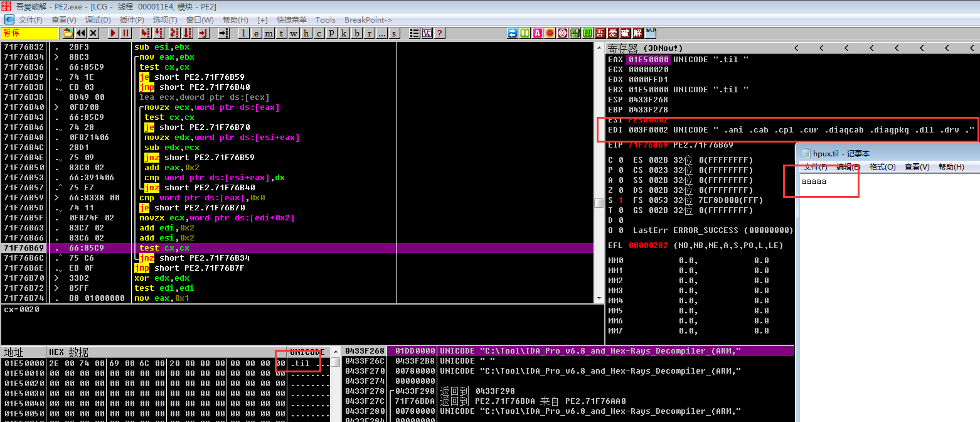Open the 调试(D) debug menu

98,20
